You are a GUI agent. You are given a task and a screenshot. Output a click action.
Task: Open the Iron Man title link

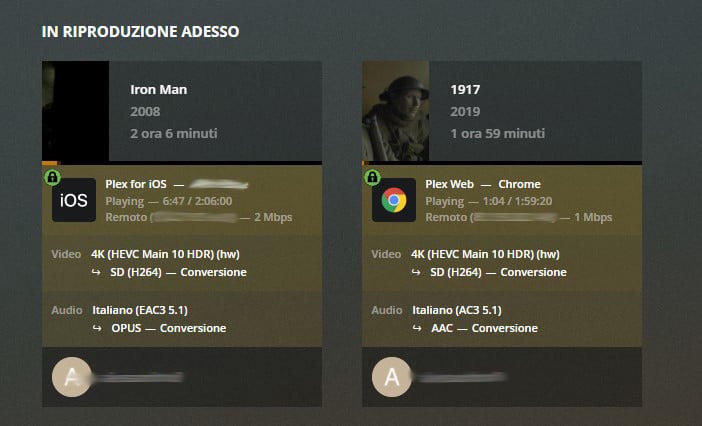click(159, 90)
